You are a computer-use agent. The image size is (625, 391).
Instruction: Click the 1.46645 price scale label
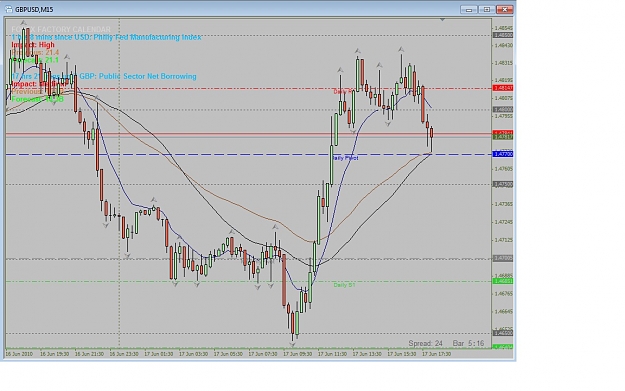tap(503, 312)
